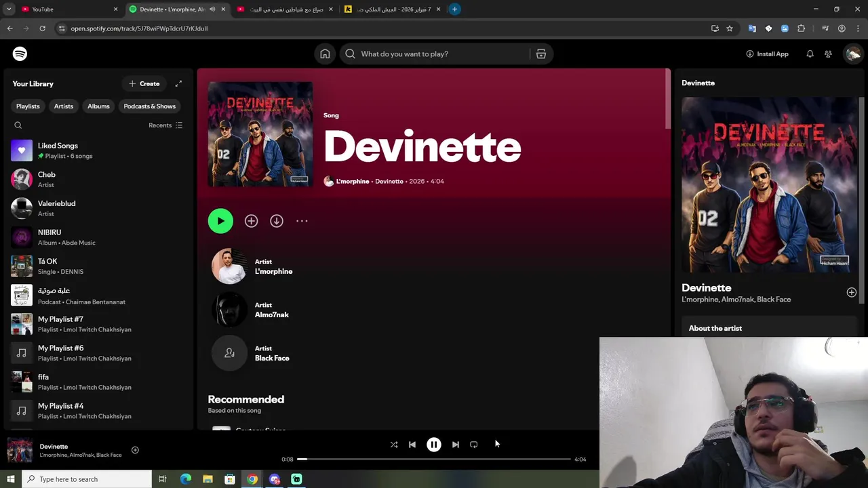Seek in the playback progress bar
868x488 pixels.
[434, 459]
